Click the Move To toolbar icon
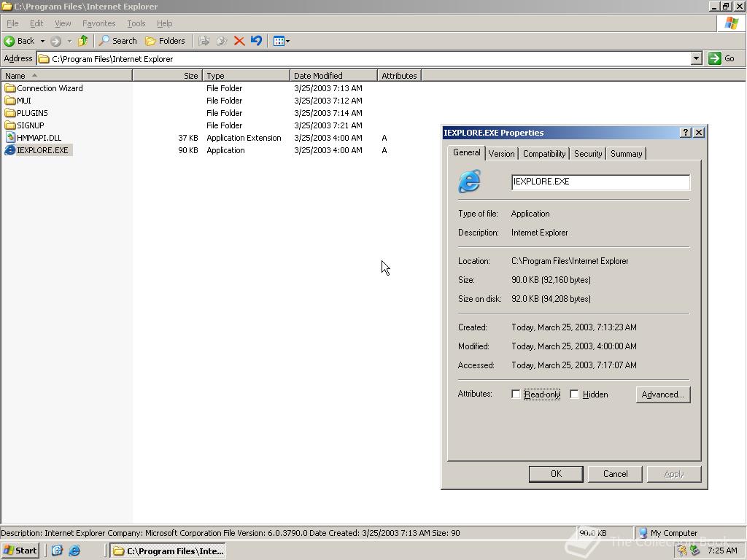 pyautogui.click(x=204, y=41)
